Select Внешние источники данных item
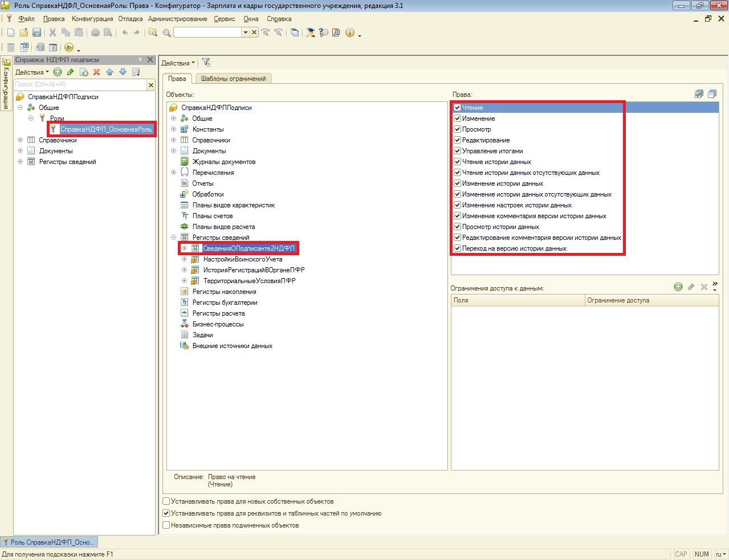This screenshot has height=560, width=729. pos(233,346)
